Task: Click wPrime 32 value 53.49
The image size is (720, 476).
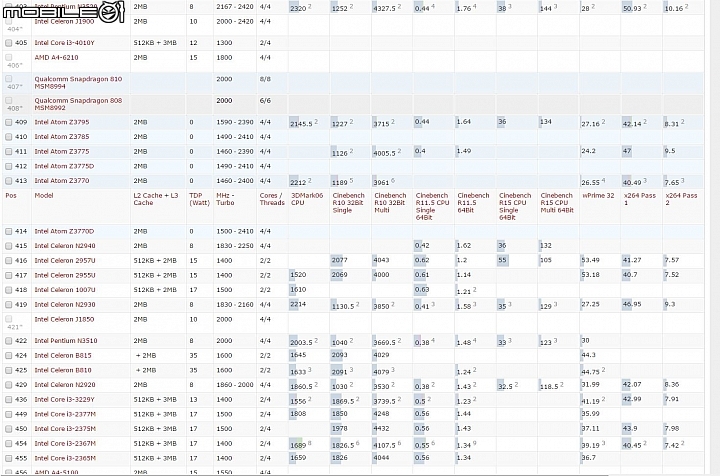Action: (591, 260)
